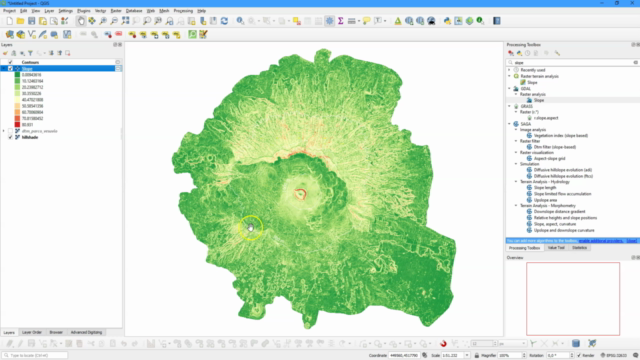Open the Data Source Manager icon
640x360 pixels.
click(x=9, y=35)
